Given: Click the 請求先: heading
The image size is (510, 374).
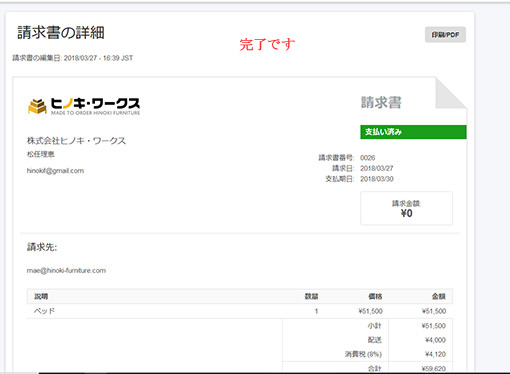Looking at the screenshot, I should tap(42, 247).
